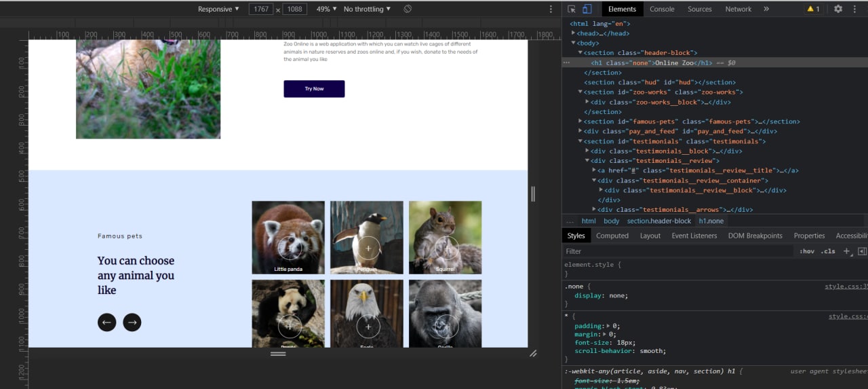This screenshot has height=389, width=868.
Task: Open DevTools settings gear
Action: coord(838,9)
